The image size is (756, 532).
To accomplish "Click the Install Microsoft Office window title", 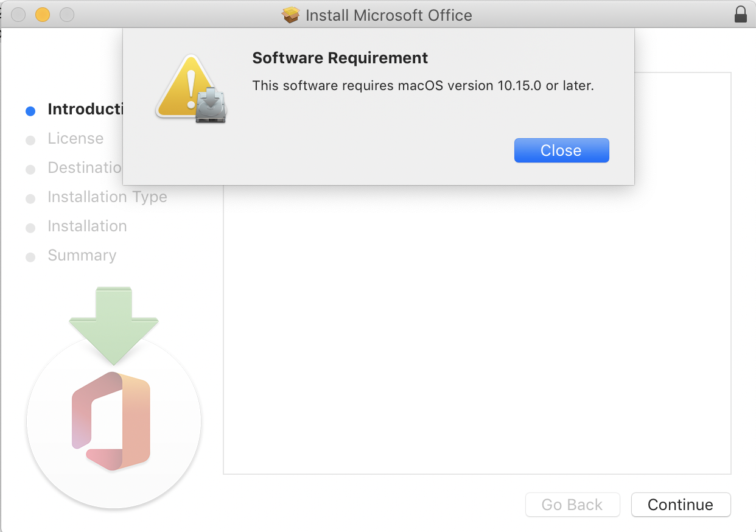I will [388, 15].
